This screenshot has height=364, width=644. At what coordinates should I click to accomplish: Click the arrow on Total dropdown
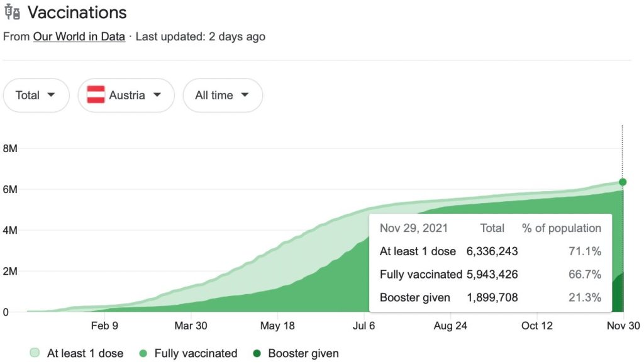tap(51, 96)
